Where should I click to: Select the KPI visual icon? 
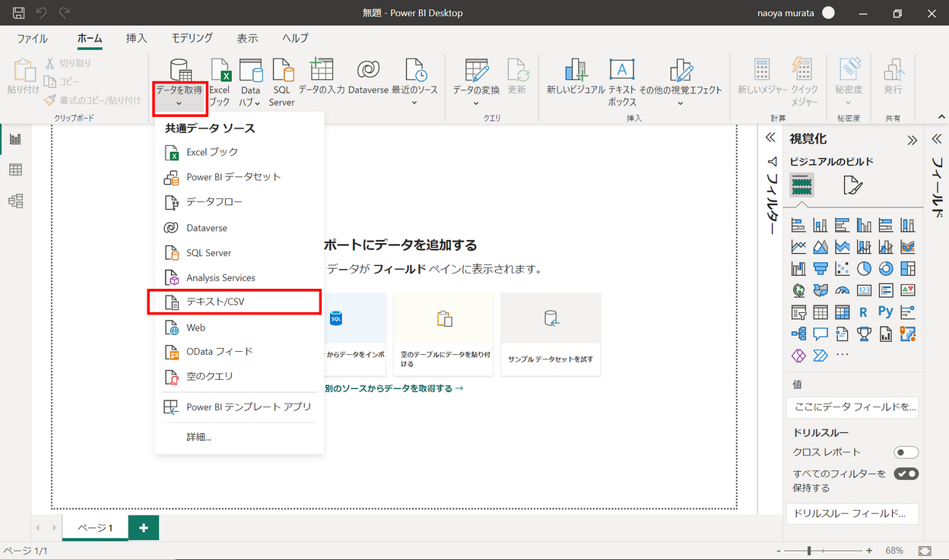[x=908, y=290]
